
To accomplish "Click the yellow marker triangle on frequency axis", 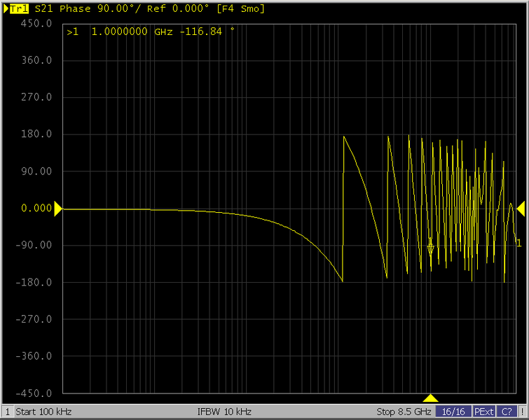I will point(431,398).
